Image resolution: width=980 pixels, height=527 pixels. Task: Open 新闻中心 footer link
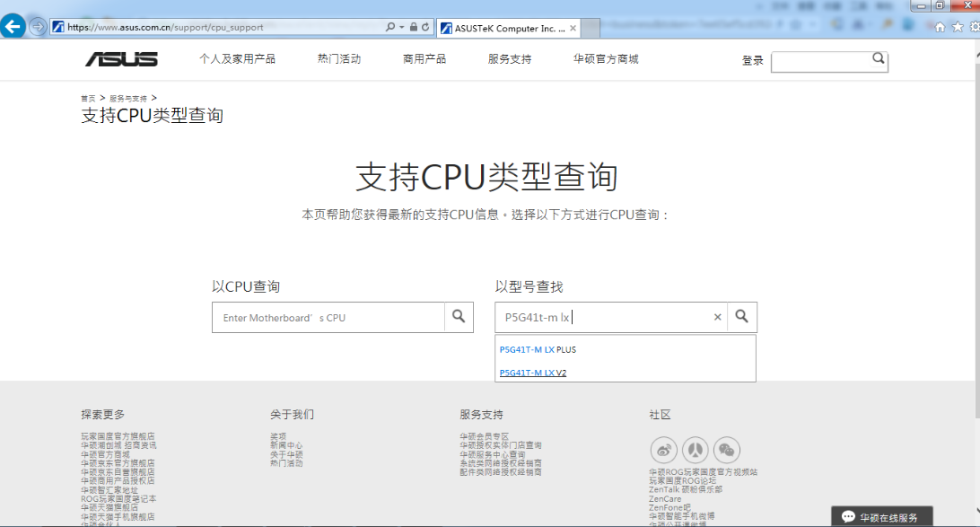286,445
